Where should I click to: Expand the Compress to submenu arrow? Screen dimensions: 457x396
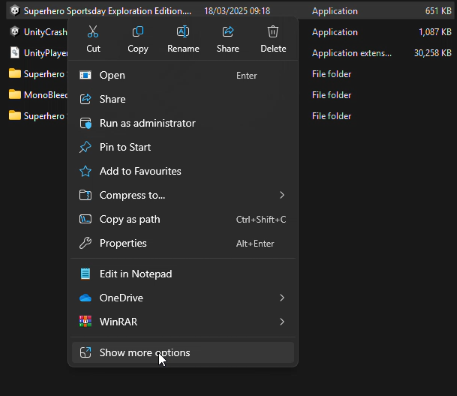[x=282, y=195]
